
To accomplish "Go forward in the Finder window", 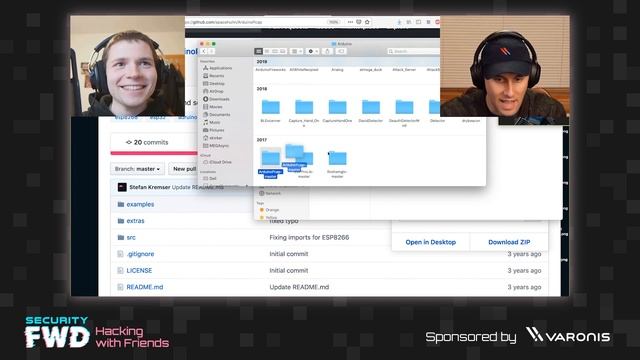I will pyautogui.click(x=211, y=51).
